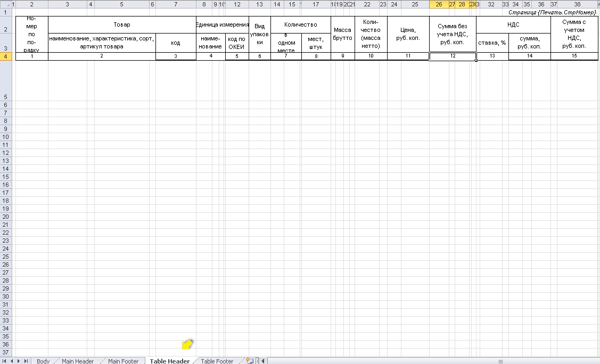Click the Select All corner button
Viewport: 600px width, 364px height.
click(x=5, y=4)
